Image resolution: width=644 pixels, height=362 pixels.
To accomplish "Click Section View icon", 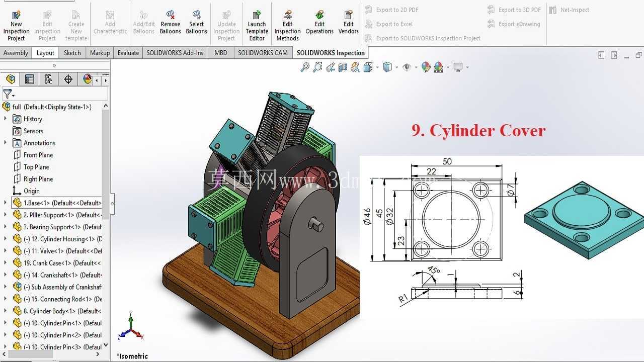I will click(x=343, y=67).
